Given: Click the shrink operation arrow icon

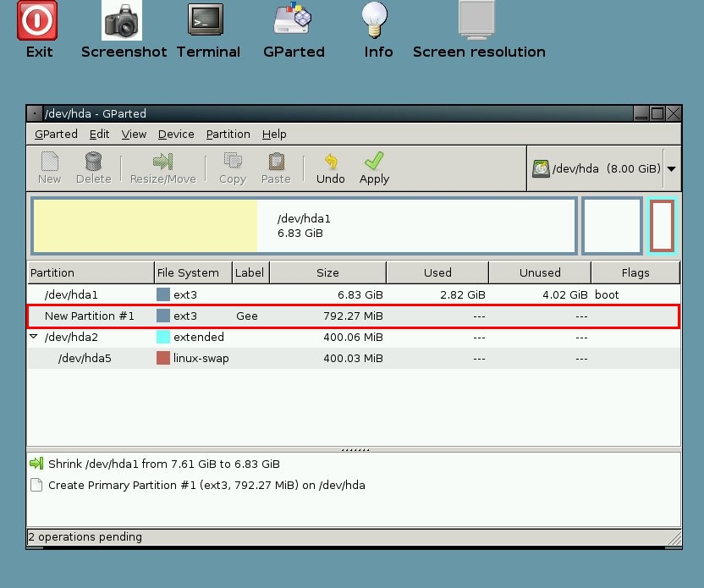Looking at the screenshot, I should (36, 464).
